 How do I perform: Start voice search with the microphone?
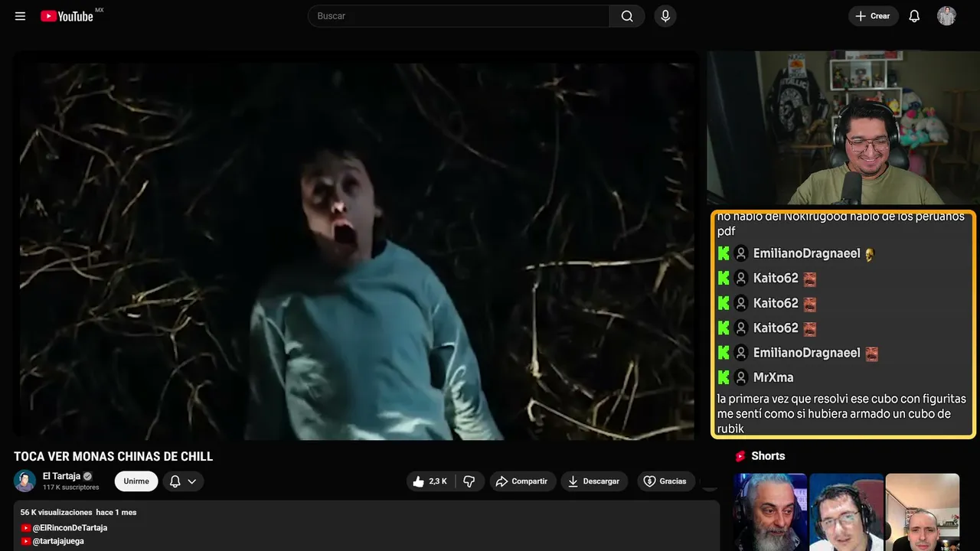click(x=665, y=16)
